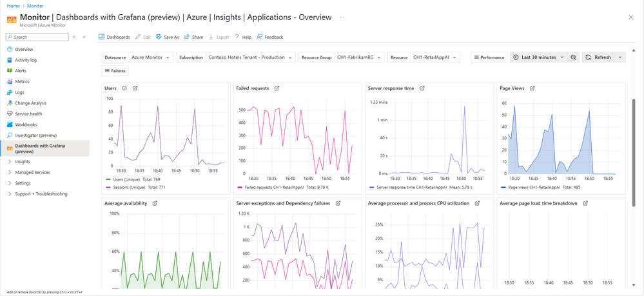Click Save As in toolbar
Image resolution: width=644 pixels, height=296 pixels.
[167, 37]
